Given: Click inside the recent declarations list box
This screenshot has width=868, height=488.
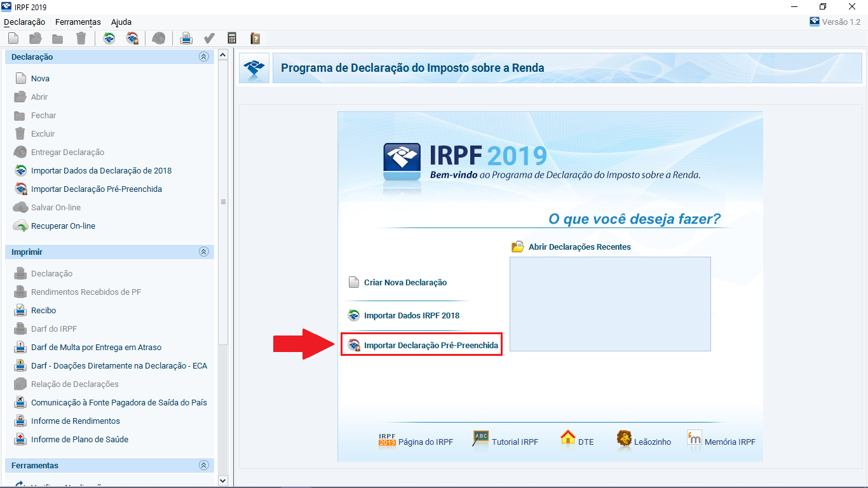Looking at the screenshot, I should (610, 304).
